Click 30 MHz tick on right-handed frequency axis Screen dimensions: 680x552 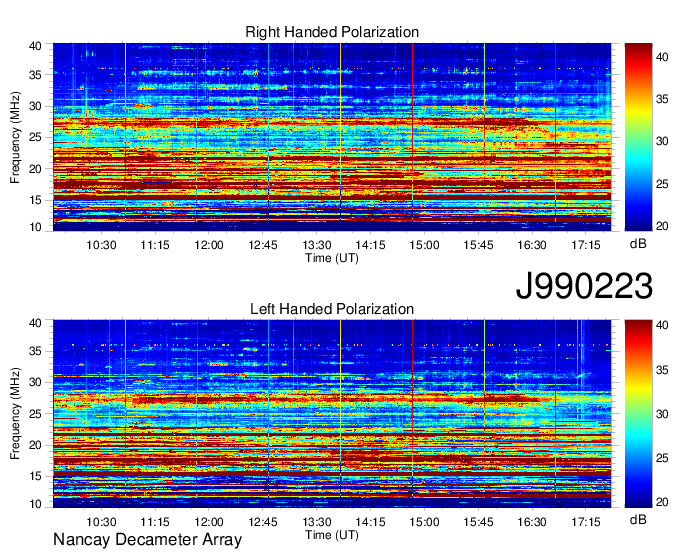[35, 106]
